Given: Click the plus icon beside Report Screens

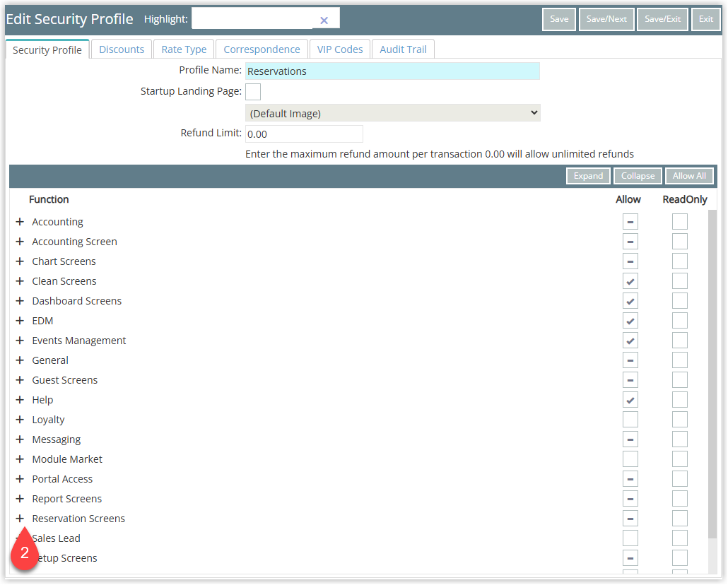Looking at the screenshot, I should tap(20, 499).
